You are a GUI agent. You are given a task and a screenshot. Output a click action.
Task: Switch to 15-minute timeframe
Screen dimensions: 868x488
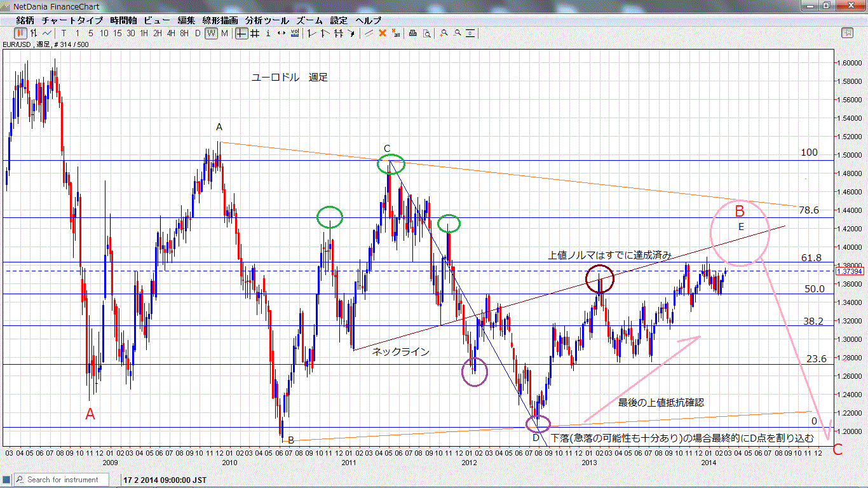[x=117, y=33]
